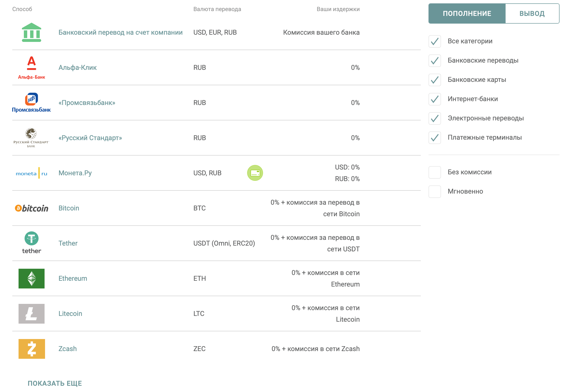567x392 pixels.
Task: Click the Bitcoin payment method icon
Action: tap(33, 207)
